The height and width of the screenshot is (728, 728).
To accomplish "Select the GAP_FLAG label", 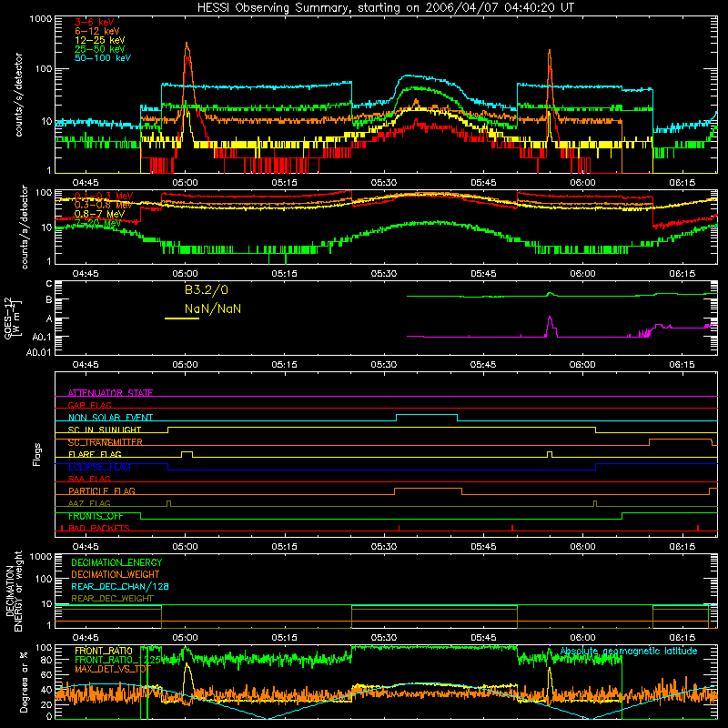I will 90,405.
